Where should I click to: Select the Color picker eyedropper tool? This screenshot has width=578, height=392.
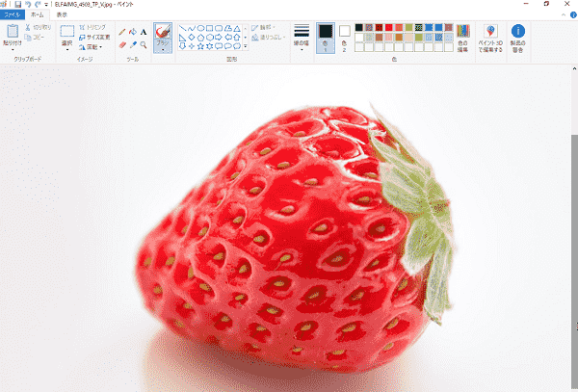click(x=133, y=45)
